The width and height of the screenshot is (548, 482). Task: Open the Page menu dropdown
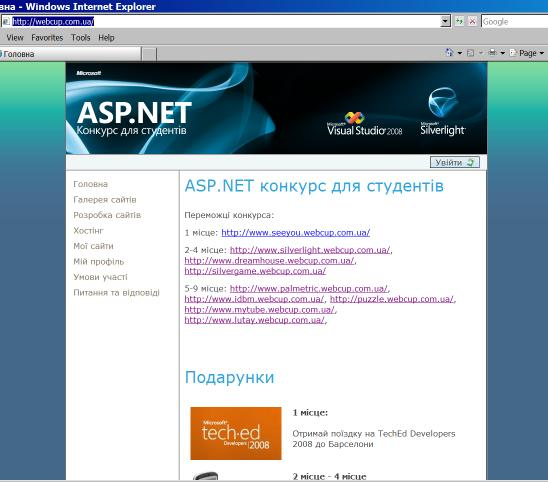(x=532, y=53)
